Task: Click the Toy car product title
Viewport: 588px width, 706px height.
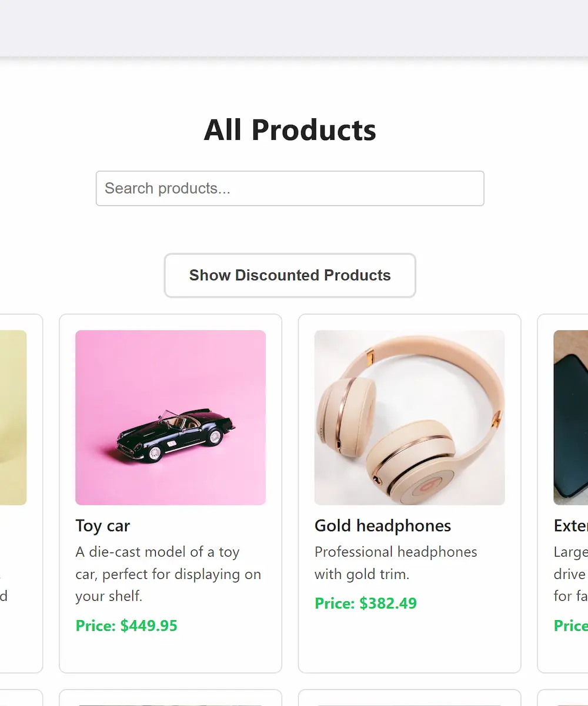Action: click(103, 525)
